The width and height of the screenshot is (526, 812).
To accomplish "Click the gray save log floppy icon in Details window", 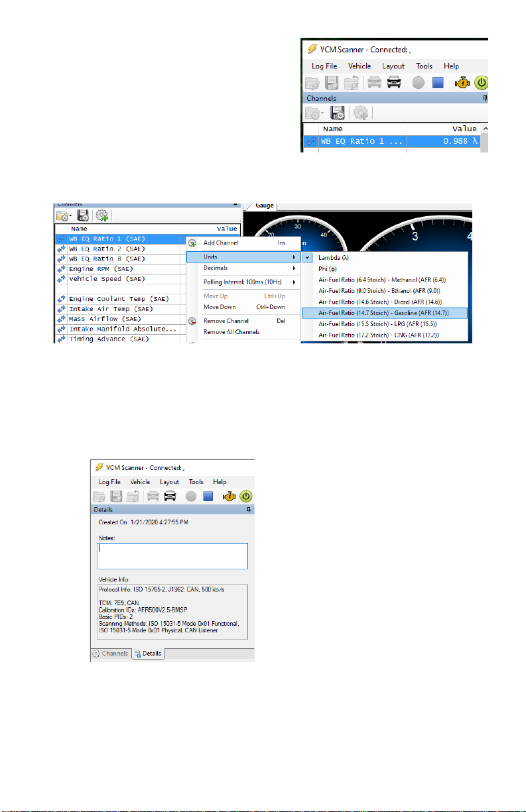I will [x=115, y=496].
